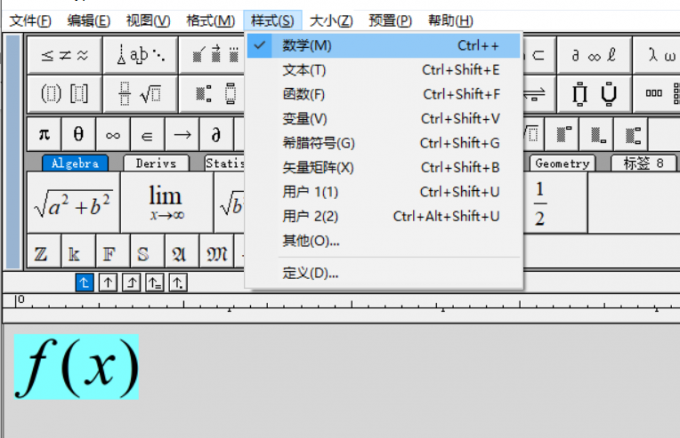Insert the Fraktur A symbol

pos(182,252)
